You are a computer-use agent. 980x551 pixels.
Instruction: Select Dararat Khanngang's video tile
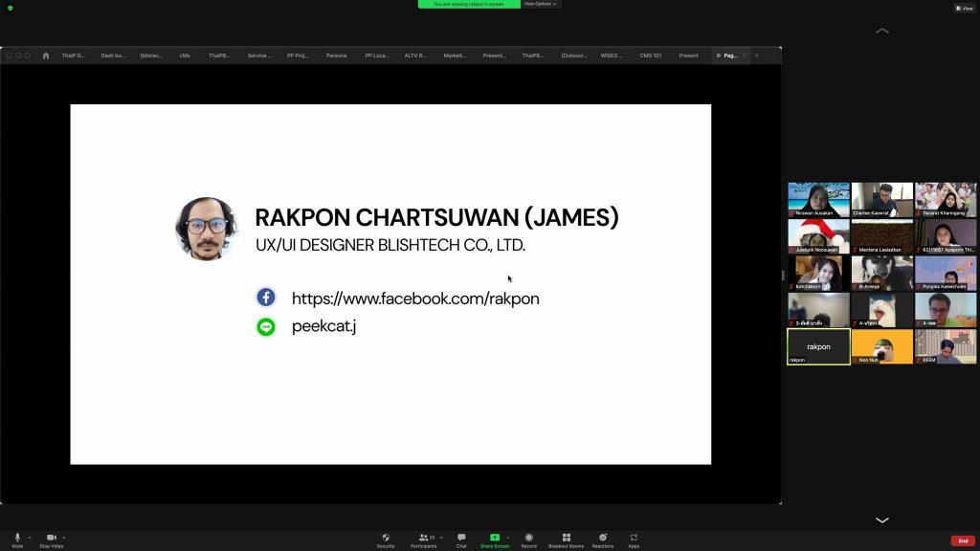pyautogui.click(x=946, y=200)
